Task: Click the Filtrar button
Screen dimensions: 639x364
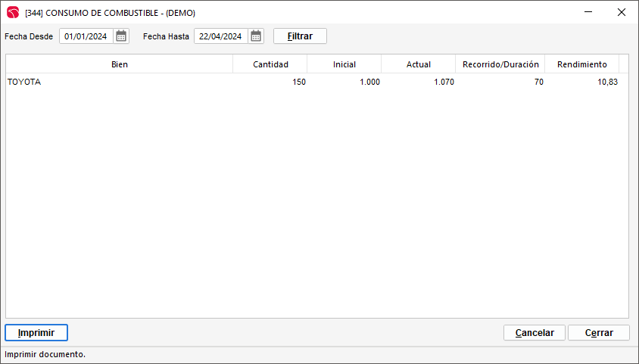Action: pyautogui.click(x=300, y=36)
